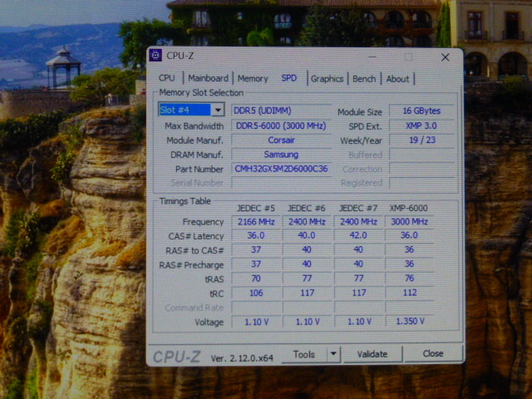Click the RAS# Precharge row label
This screenshot has width=532, height=399.
tap(191, 265)
